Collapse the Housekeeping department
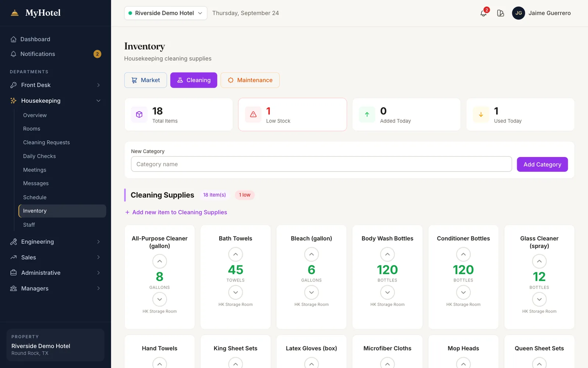 point(55,101)
